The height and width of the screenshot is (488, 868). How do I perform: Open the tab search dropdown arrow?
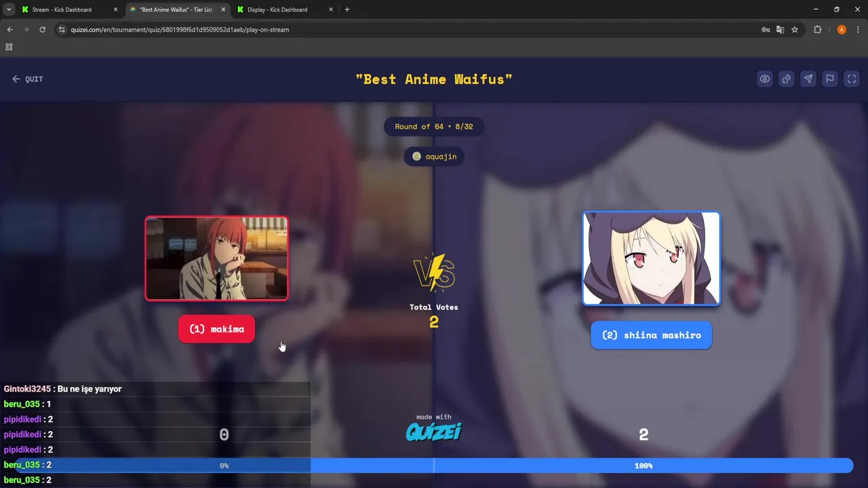point(9,9)
